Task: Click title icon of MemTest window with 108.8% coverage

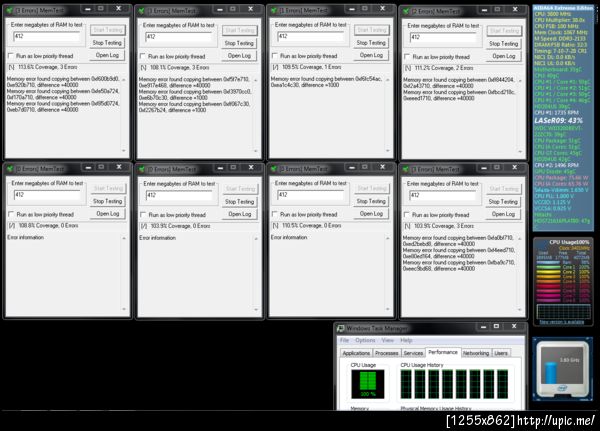Action: click(10, 169)
